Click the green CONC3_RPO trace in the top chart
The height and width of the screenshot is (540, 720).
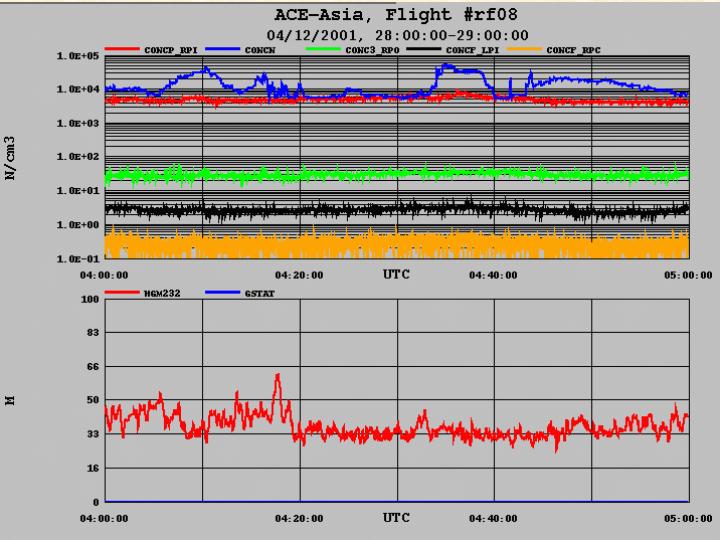coord(397,174)
